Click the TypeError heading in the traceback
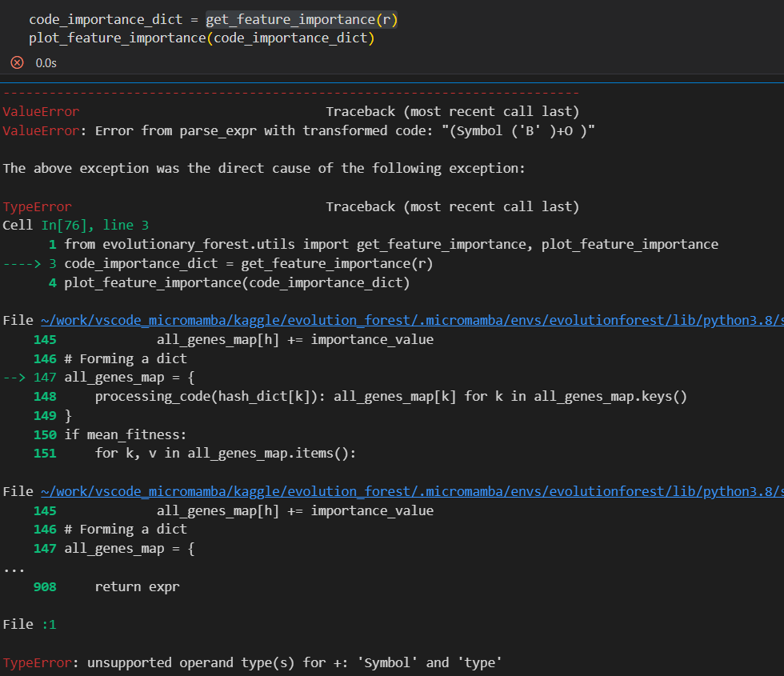784x676 pixels. pos(37,206)
